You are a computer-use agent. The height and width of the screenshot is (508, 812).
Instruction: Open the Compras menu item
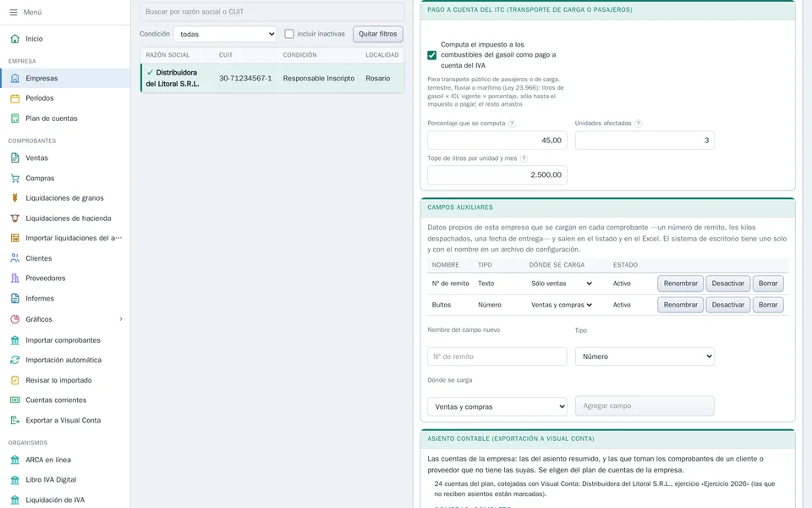tap(65, 179)
